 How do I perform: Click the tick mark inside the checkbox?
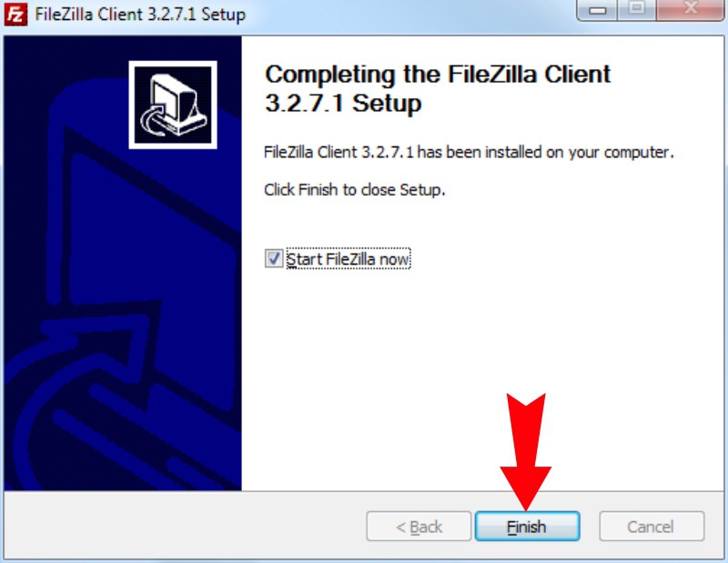(x=274, y=258)
